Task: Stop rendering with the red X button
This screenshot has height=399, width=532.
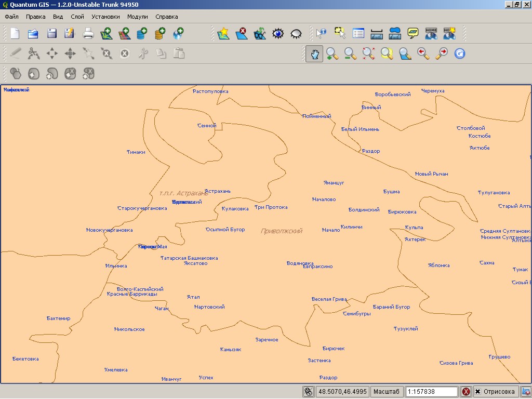Action: [466, 391]
